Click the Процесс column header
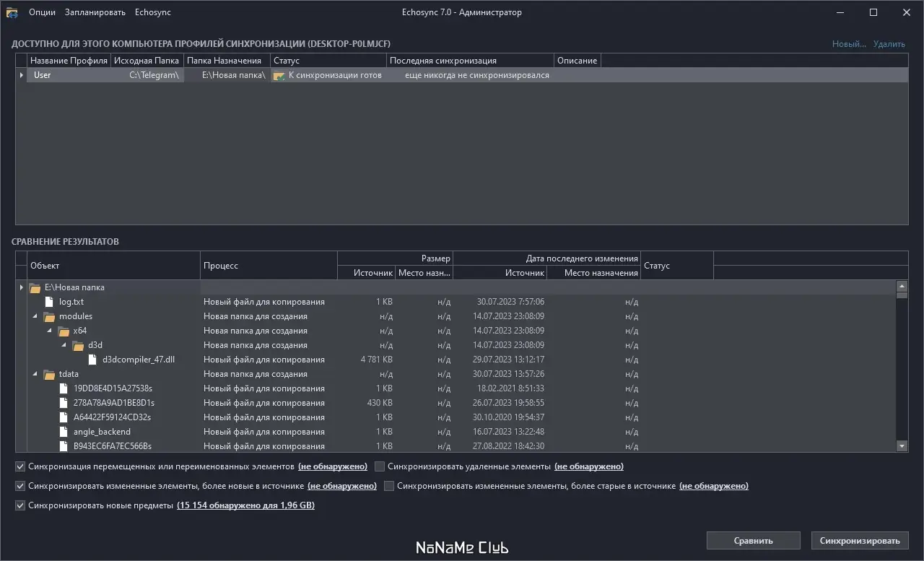 269,266
